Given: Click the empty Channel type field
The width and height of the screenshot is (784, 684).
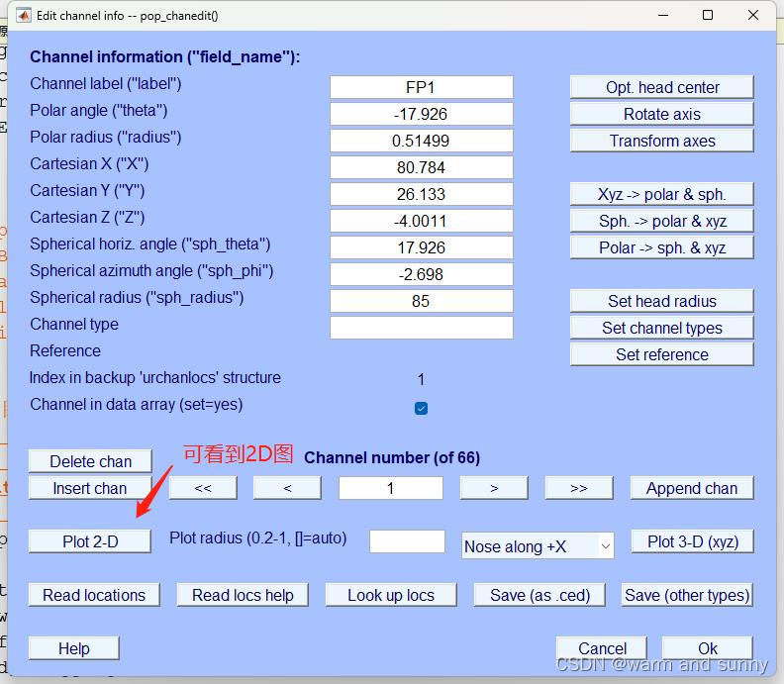Looking at the screenshot, I should coord(421,328).
